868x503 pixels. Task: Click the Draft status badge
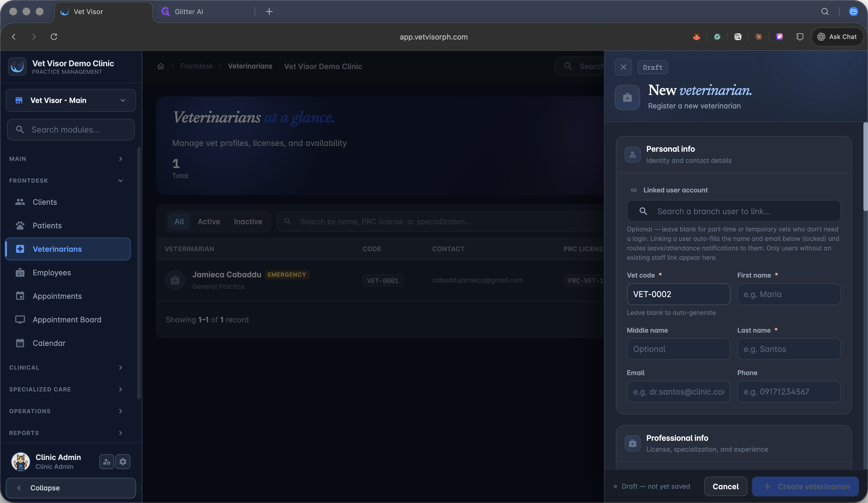(652, 67)
